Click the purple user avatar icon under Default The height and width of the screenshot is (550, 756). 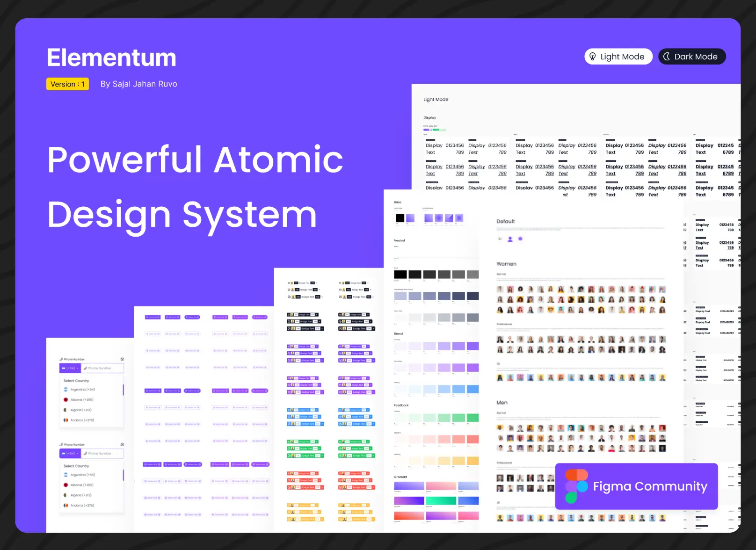510,239
